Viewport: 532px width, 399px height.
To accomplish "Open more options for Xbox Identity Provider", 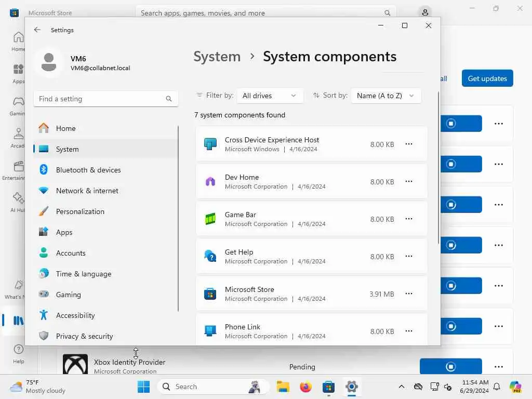I will click(x=499, y=366).
